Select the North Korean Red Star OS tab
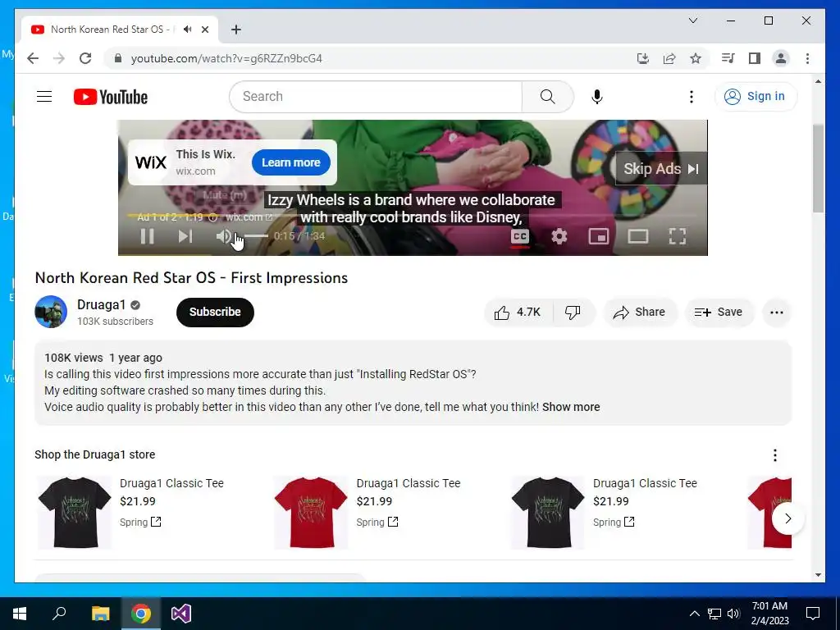This screenshot has height=630, width=840. 120,30
